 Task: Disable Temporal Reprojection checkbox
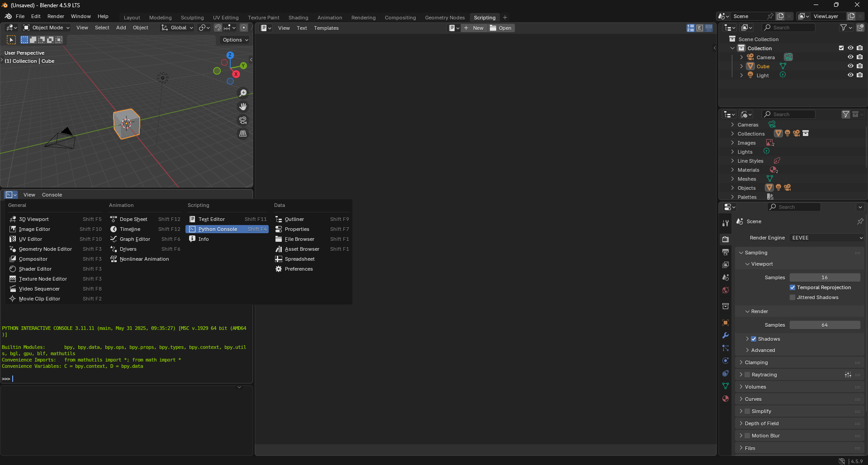click(792, 287)
